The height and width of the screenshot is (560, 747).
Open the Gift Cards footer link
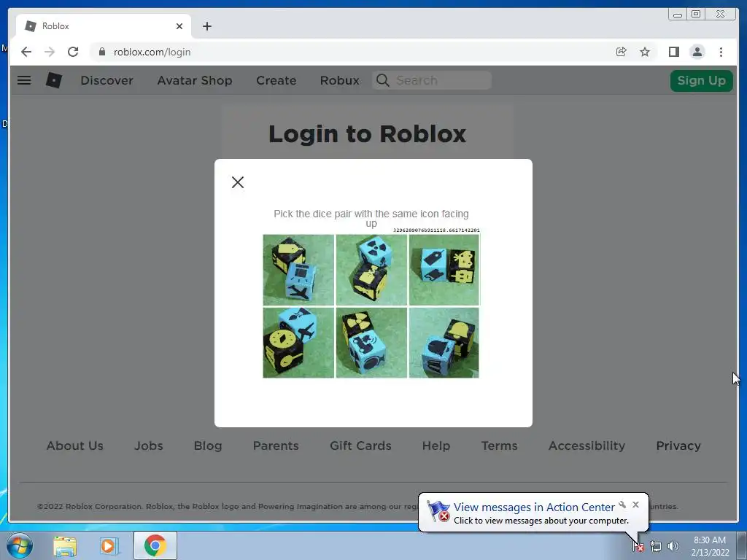[x=360, y=446]
